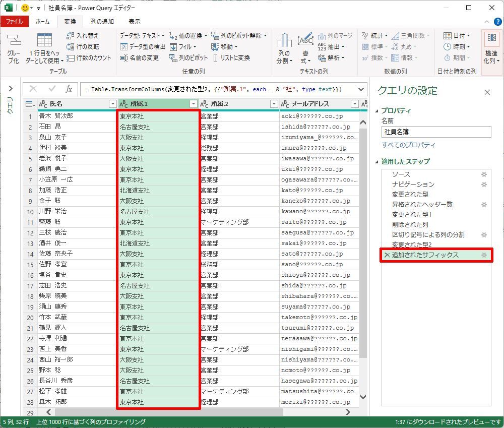504x428 pixels.
Task: Click the 列のピボット (Pivot Column) icon
Action: [173, 58]
